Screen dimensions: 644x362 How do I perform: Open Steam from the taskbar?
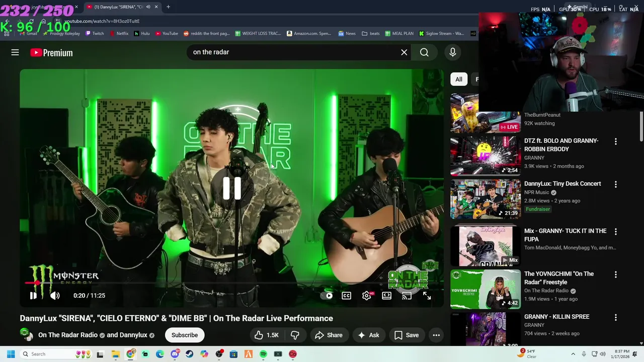point(189,354)
